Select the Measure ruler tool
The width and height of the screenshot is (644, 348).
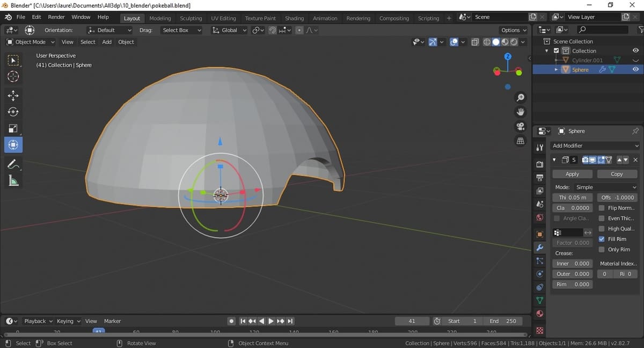[13, 181]
